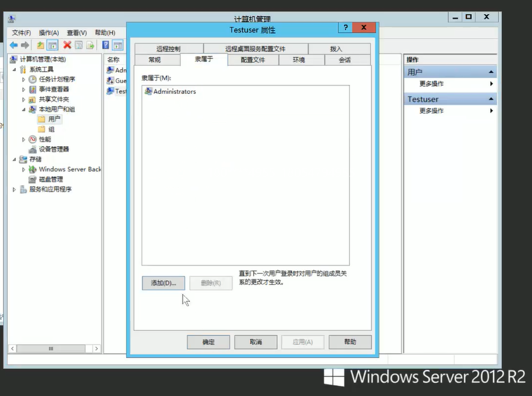Open the 远程控制 tab
Screen dimensions: 532x396
[168, 49]
